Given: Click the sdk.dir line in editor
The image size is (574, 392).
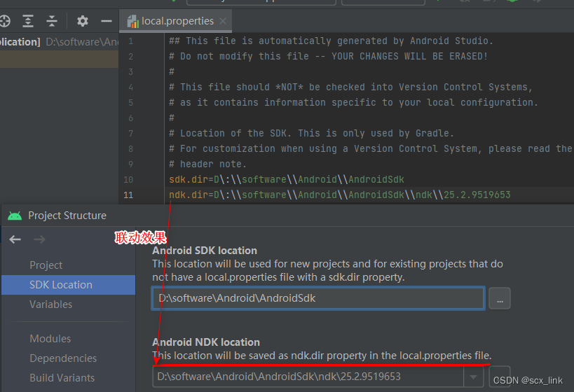Looking at the screenshot, I should pyautogui.click(x=286, y=179).
